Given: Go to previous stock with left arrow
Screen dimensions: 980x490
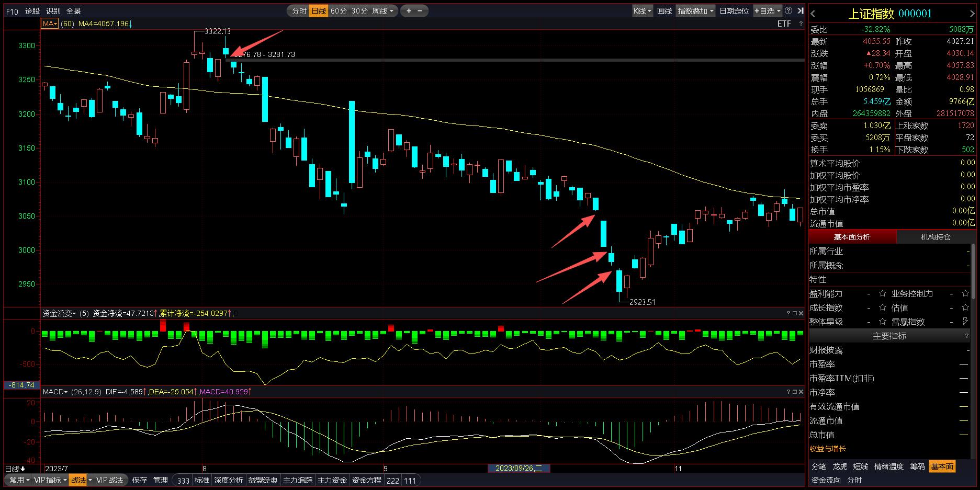Looking at the screenshot, I should click(x=813, y=14).
